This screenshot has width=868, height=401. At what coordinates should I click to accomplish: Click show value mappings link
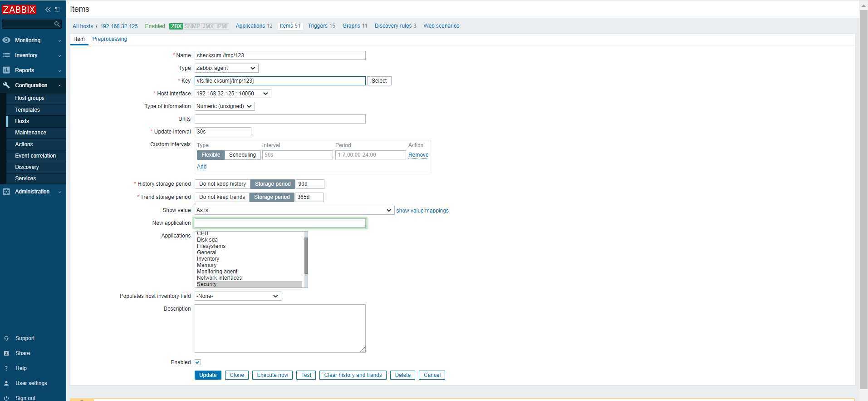(422, 211)
